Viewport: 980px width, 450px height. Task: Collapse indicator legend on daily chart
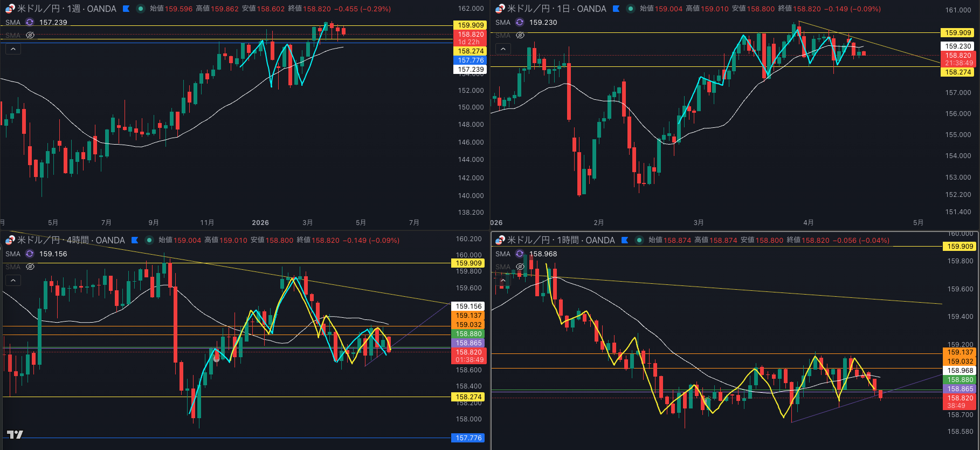tap(503, 49)
